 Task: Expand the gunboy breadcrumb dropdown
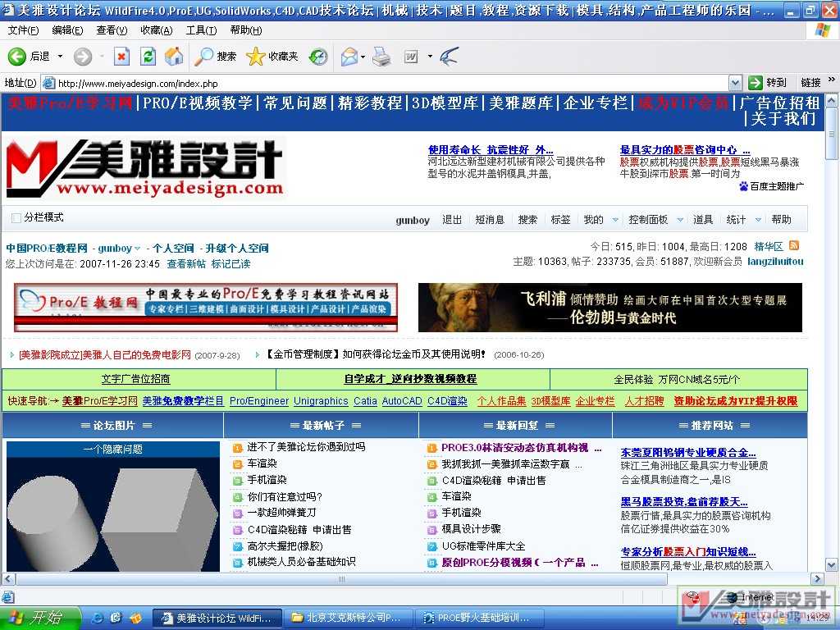137,249
